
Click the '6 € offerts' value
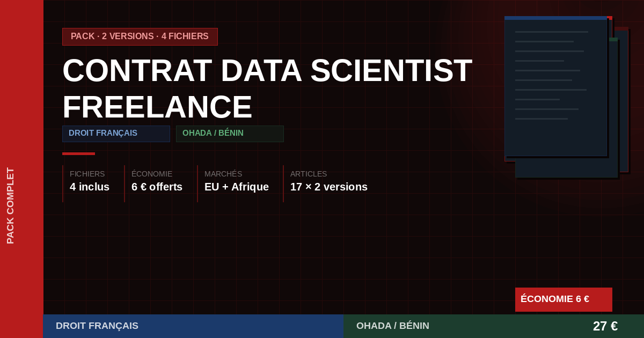tap(157, 187)
